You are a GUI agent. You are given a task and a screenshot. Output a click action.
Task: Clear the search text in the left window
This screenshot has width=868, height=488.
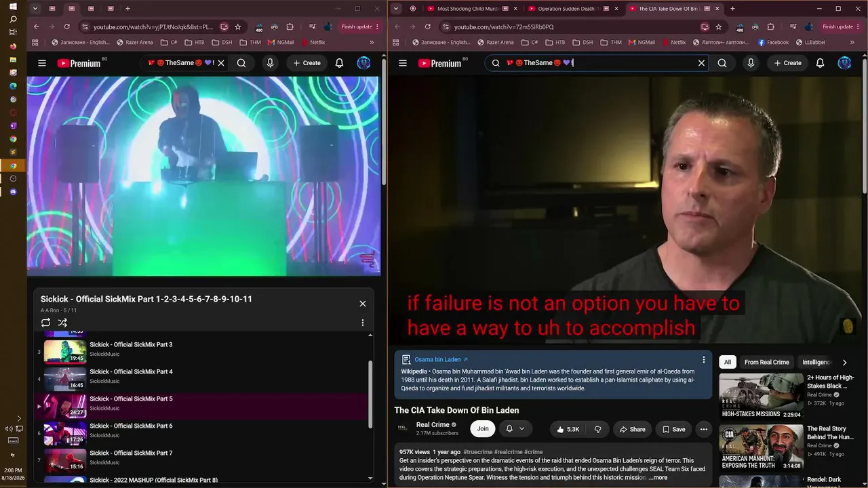(x=221, y=63)
